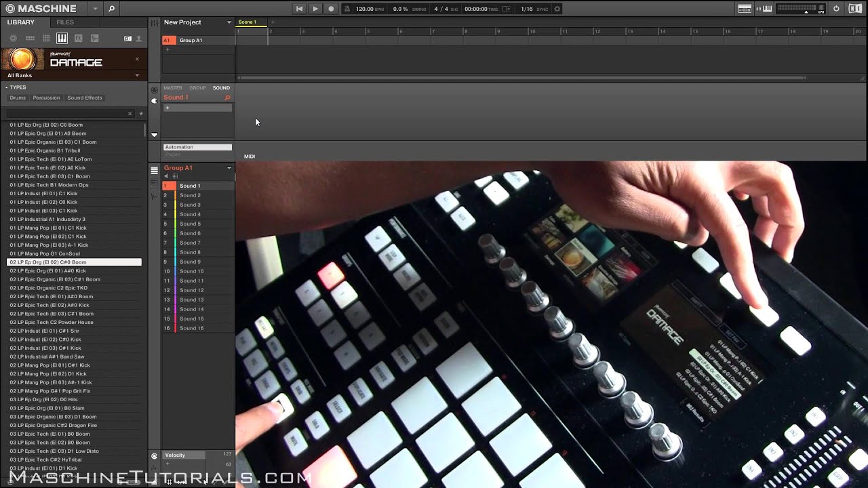Close the DAMAGE product selection

click(x=137, y=59)
